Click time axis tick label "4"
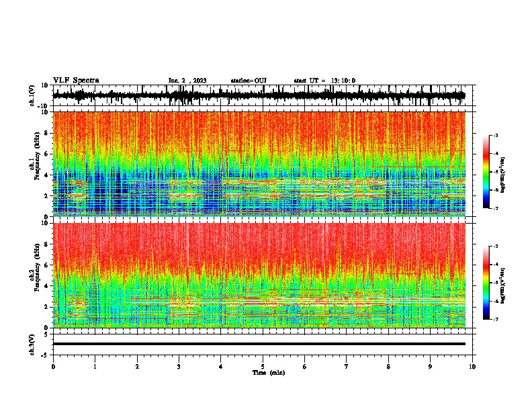The height and width of the screenshot is (411, 532). 221,367
